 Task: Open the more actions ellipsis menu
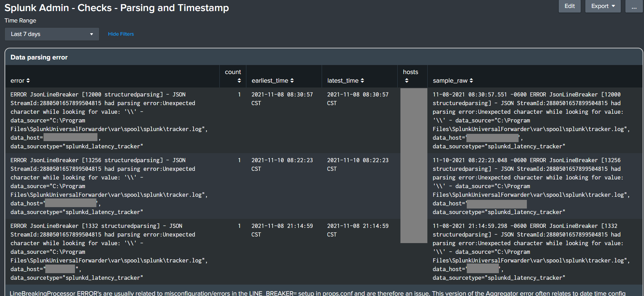(634, 6)
